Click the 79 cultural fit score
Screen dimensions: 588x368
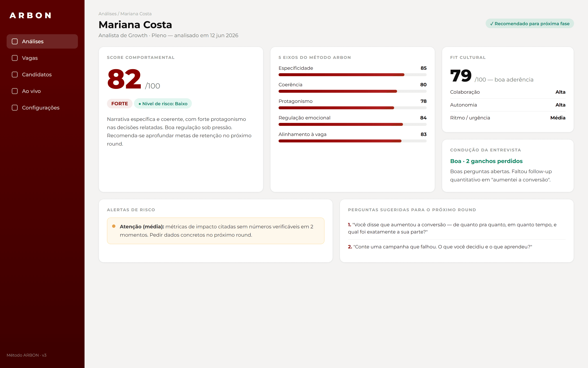(x=461, y=76)
